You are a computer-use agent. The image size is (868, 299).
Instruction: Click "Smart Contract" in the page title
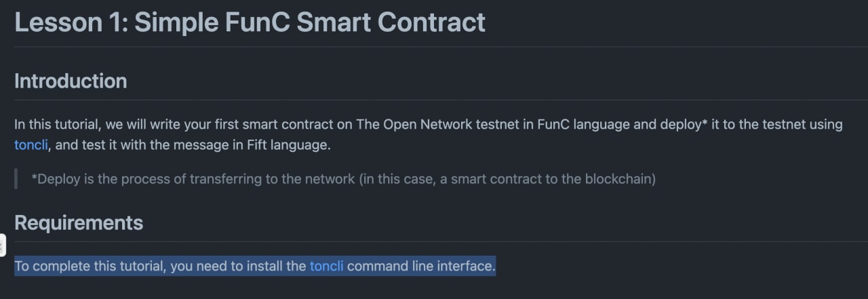coord(391,22)
